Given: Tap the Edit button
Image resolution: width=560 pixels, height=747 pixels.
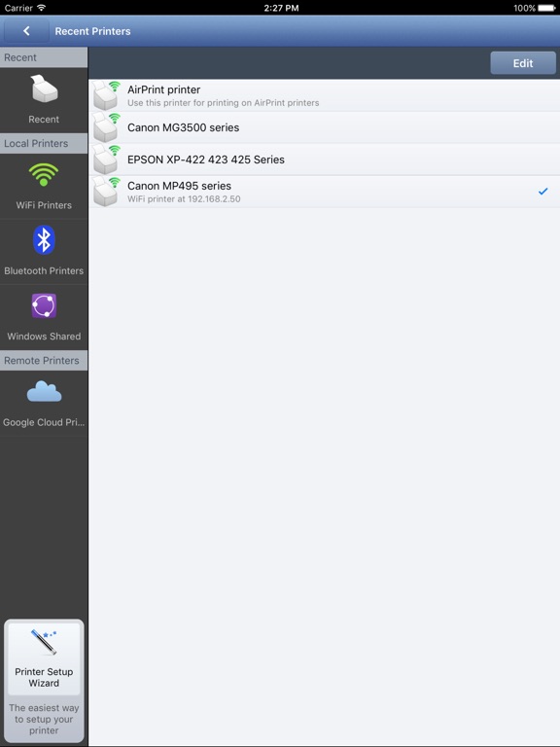Looking at the screenshot, I should coord(523,63).
